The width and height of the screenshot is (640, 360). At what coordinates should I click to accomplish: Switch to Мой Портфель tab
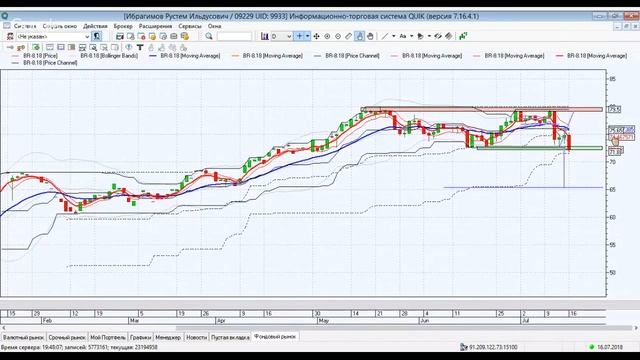coord(108,338)
